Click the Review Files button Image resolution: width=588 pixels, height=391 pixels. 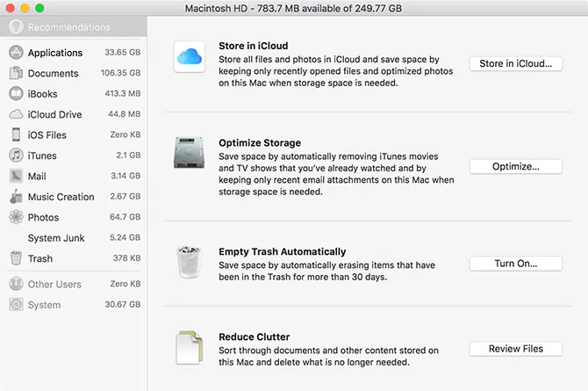click(516, 349)
